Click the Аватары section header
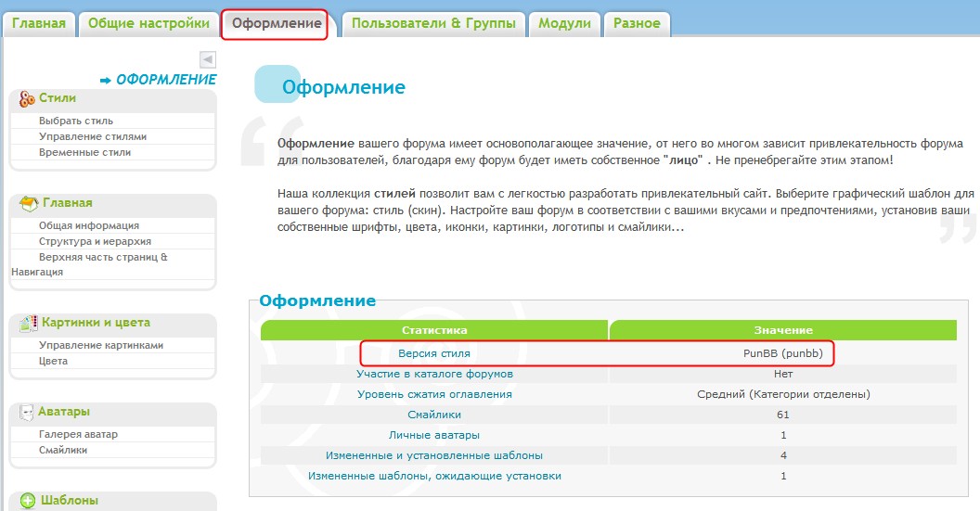This screenshot has width=980, height=511. [64, 411]
